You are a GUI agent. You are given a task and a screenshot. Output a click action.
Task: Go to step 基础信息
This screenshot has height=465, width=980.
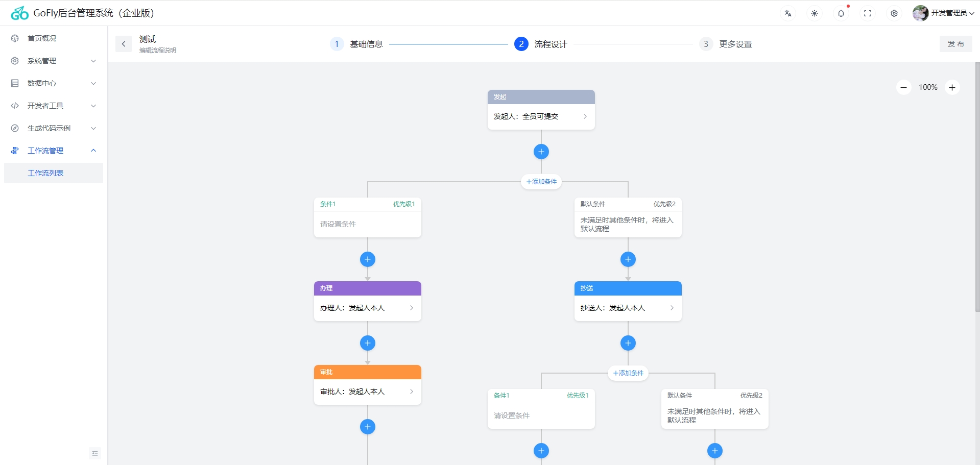click(x=357, y=44)
